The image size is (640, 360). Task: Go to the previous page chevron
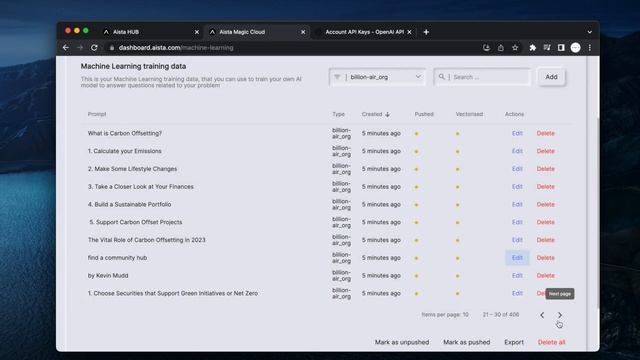tap(542, 315)
